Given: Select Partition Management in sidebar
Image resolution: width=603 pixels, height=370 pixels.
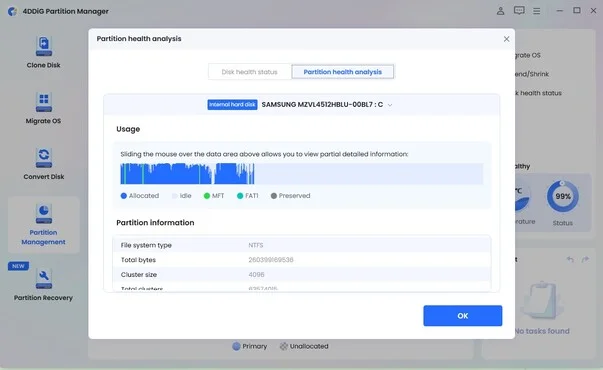Looking at the screenshot, I should pos(43,225).
